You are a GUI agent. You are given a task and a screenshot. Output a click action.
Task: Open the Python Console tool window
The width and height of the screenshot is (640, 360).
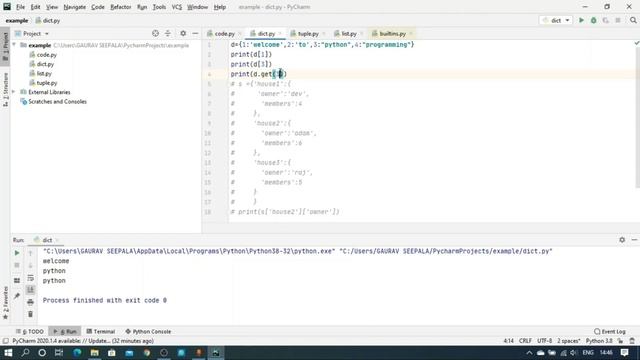(x=148, y=331)
